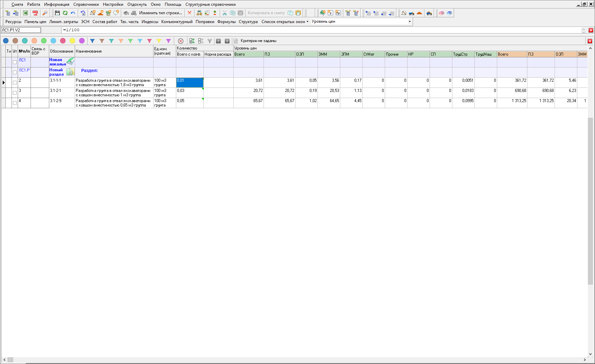Click the red X delete row icon

click(x=190, y=13)
